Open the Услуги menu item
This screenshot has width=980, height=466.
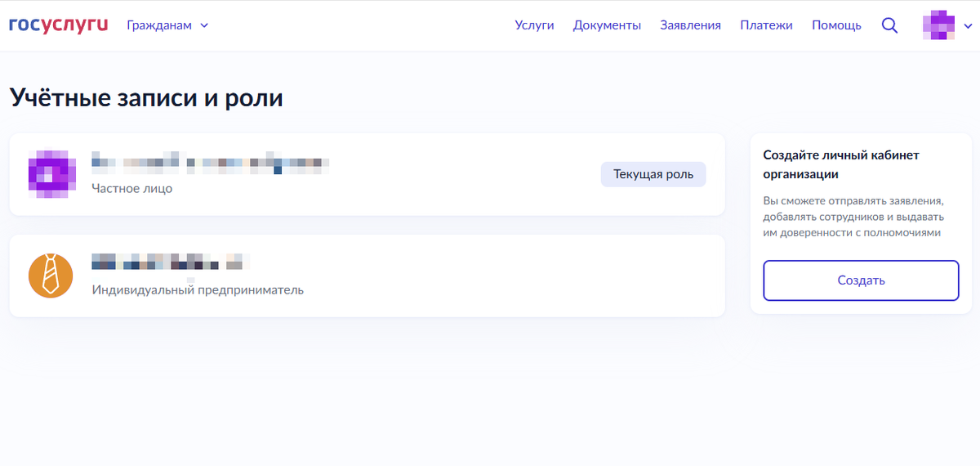[x=534, y=25]
